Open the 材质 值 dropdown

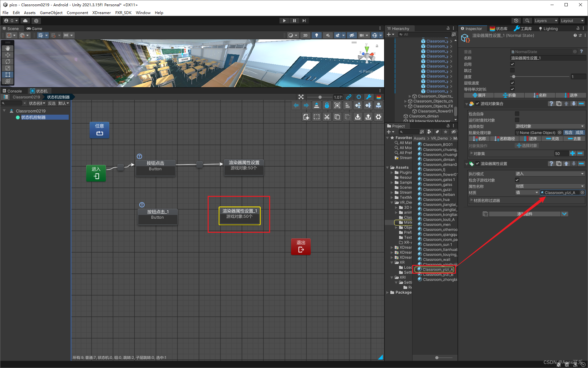(x=527, y=192)
